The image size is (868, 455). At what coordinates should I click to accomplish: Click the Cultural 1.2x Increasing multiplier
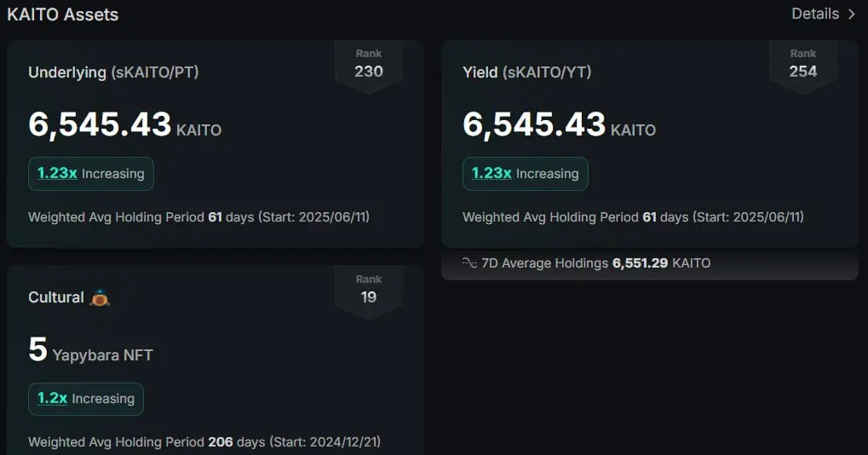pyautogui.click(x=86, y=399)
